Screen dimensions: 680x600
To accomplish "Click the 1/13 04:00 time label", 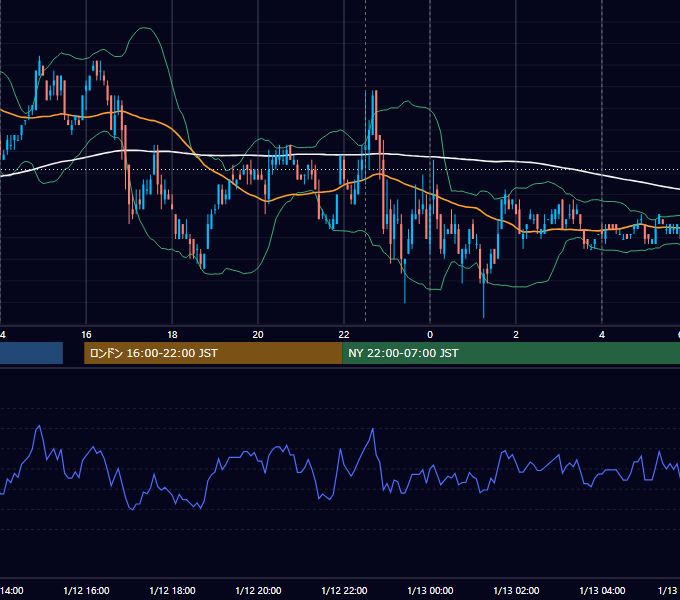I will coord(602,590).
